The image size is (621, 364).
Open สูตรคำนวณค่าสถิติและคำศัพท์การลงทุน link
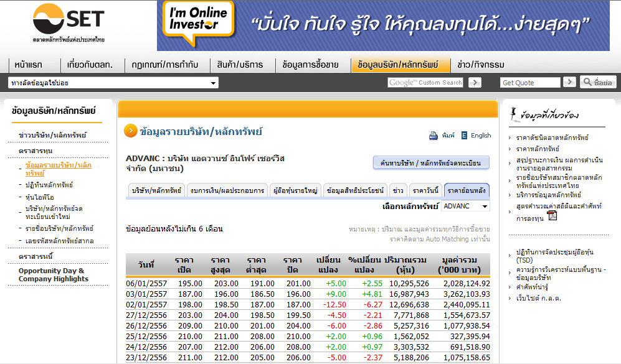click(559, 212)
